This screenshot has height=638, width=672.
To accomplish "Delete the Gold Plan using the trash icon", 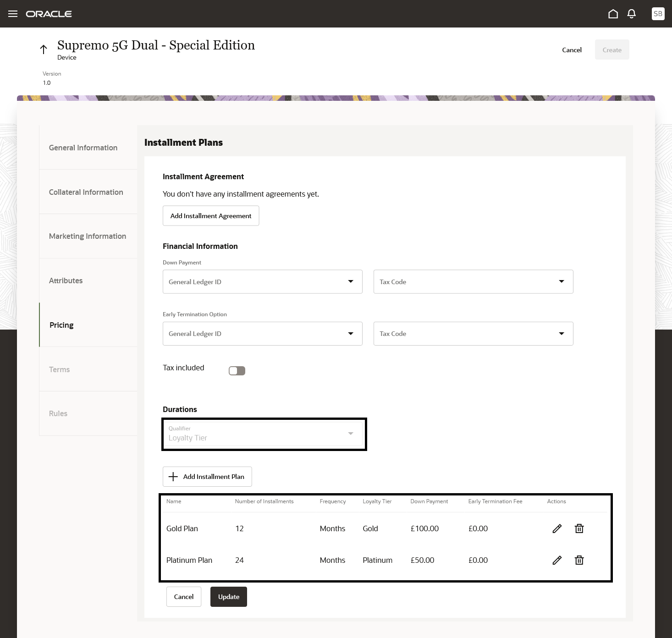I will 579,528.
